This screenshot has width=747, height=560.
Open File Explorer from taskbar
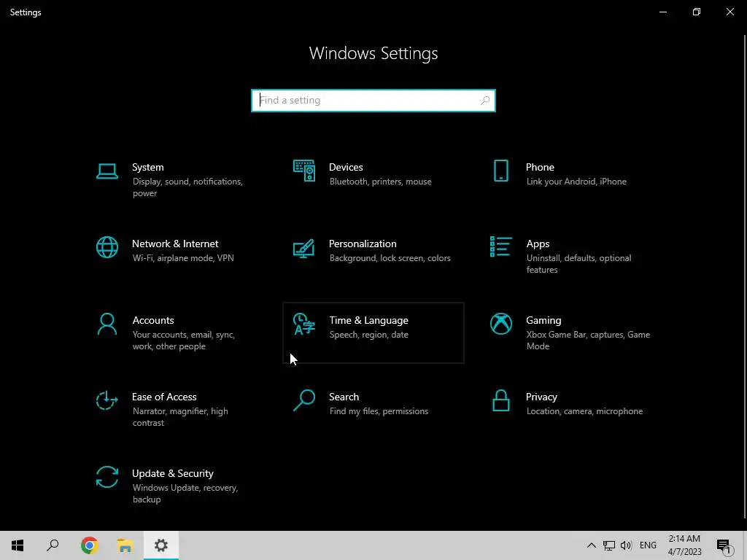[125, 545]
